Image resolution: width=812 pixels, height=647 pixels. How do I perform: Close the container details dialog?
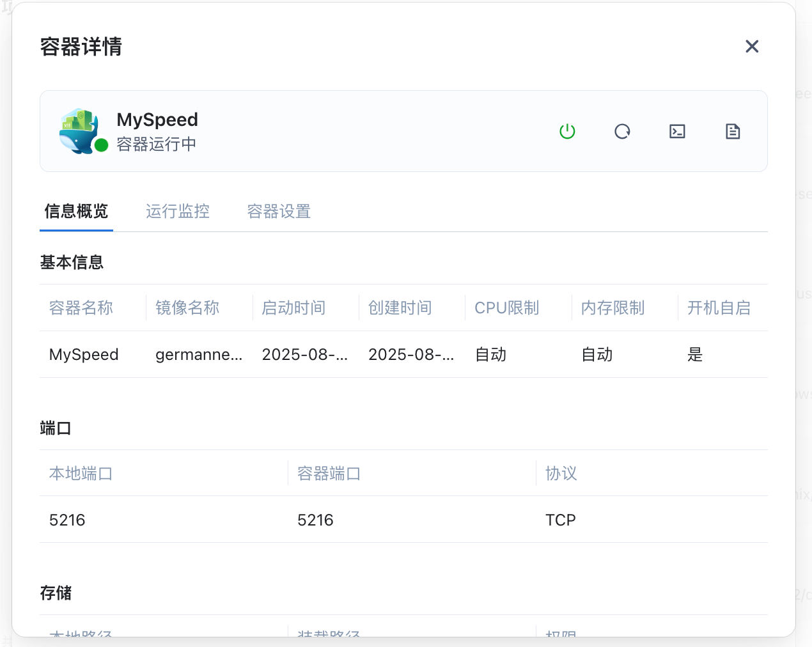pos(752,46)
